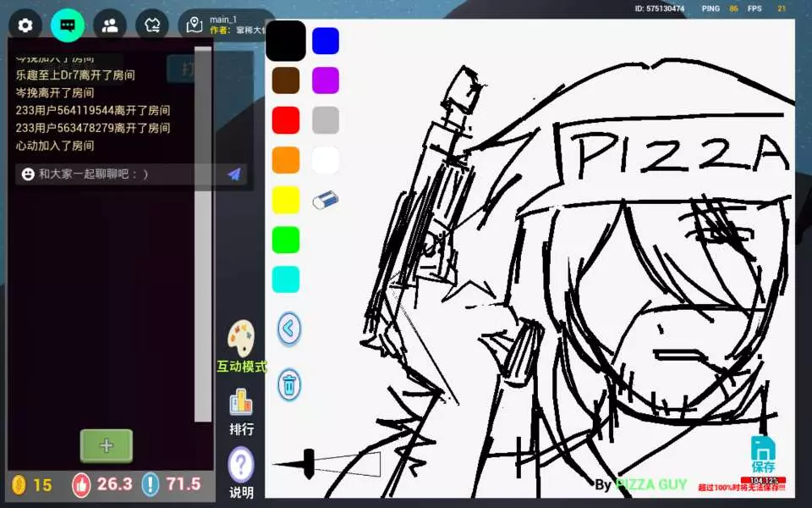Select the white color swatch
The height and width of the screenshot is (508, 812).
[x=326, y=160]
